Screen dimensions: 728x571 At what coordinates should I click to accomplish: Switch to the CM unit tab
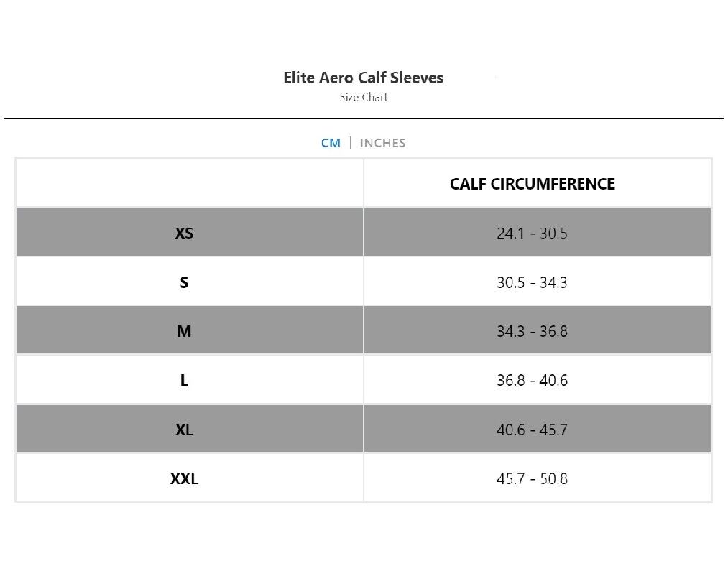pos(331,143)
